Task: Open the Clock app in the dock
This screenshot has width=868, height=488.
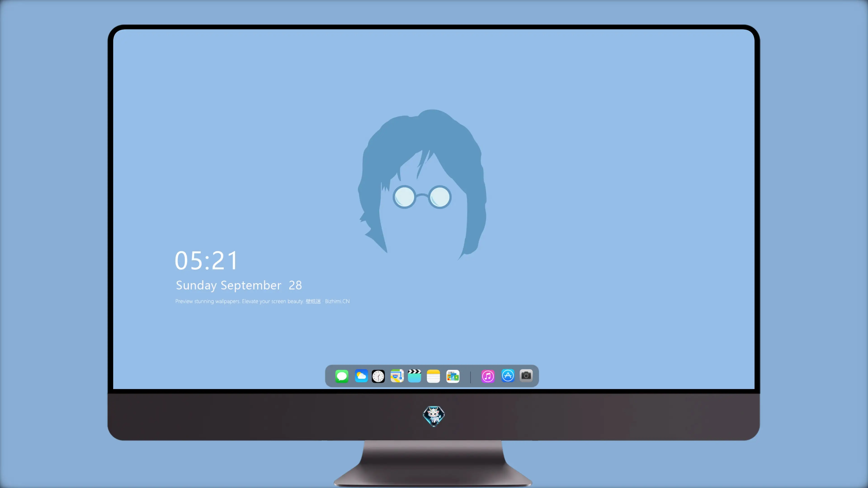Action: click(378, 376)
